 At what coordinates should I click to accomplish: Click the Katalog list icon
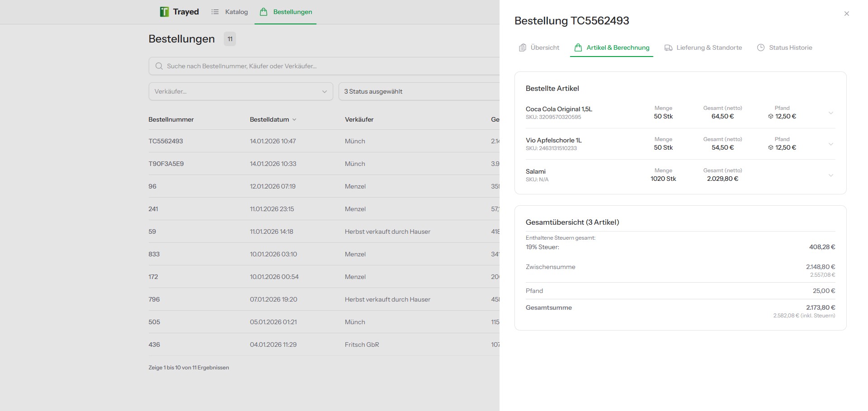[215, 11]
